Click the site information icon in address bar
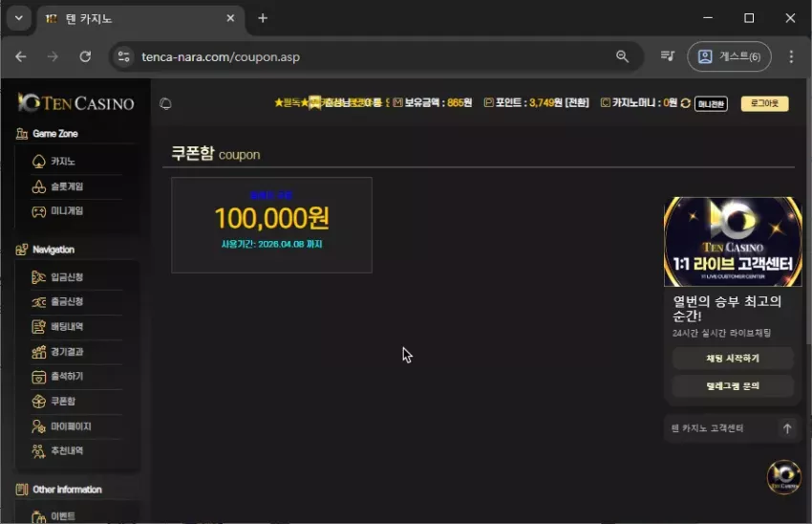The height and width of the screenshot is (524, 812). (124, 56)
